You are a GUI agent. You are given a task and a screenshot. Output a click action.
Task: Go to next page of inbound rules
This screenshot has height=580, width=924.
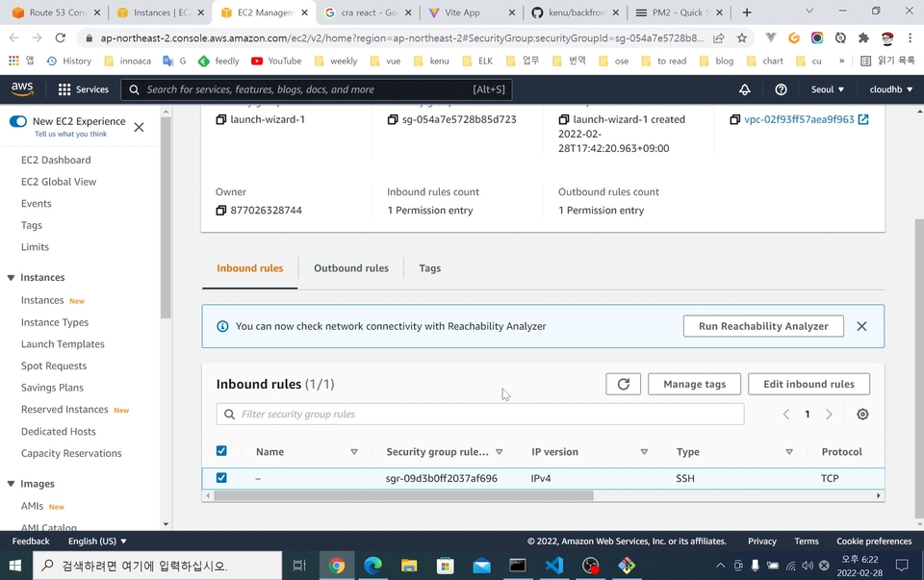click(829, 415)
